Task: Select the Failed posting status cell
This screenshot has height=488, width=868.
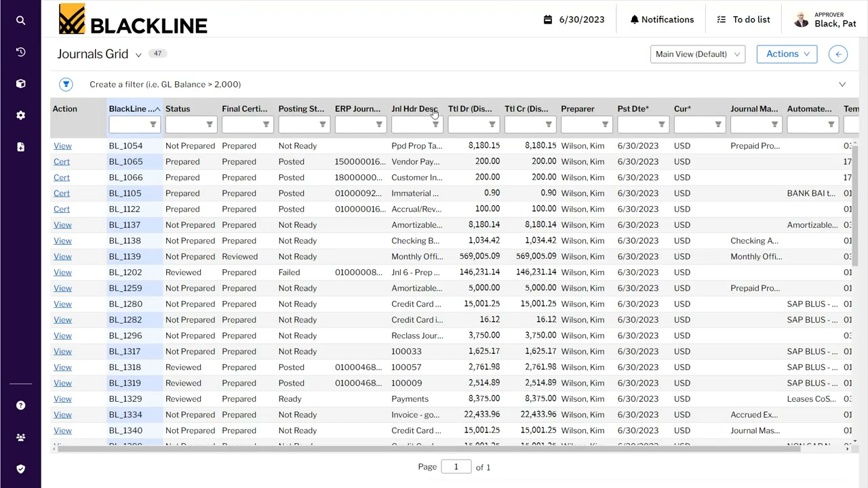Action: [x=304, y=272]
